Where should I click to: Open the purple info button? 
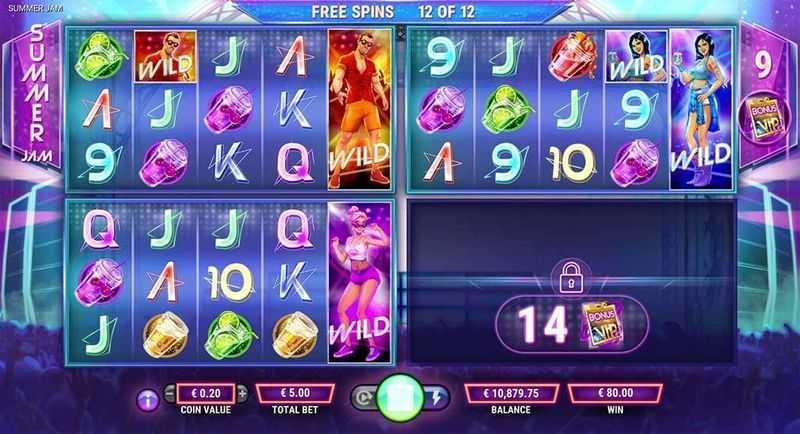pyautogui.click(x=148, y=400)
